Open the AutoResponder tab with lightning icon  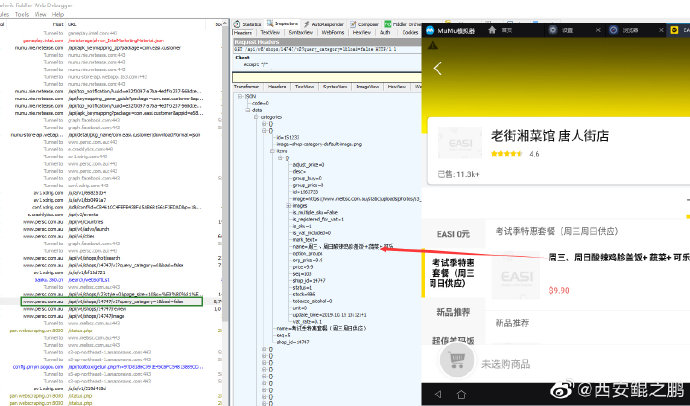click(x=323, y=24)
